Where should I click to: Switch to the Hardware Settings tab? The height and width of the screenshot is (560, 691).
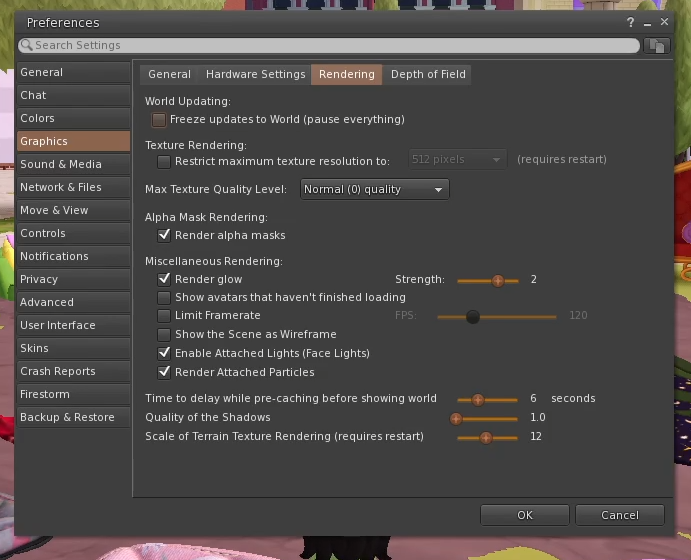pos(255,74)
